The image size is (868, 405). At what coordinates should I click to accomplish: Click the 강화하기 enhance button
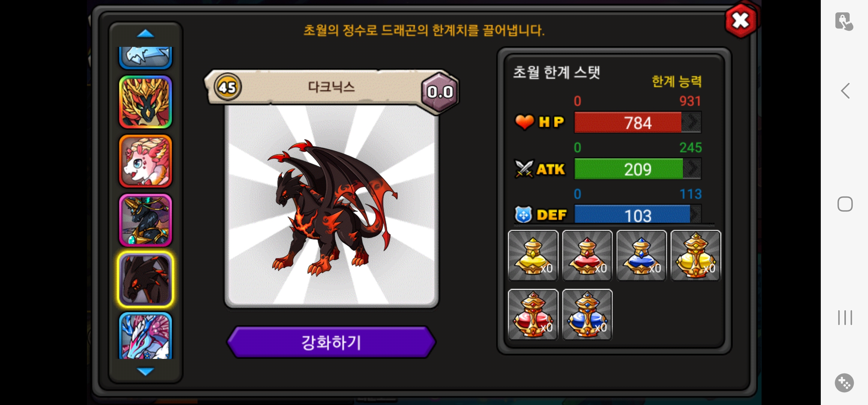click(x=331, y=342)
